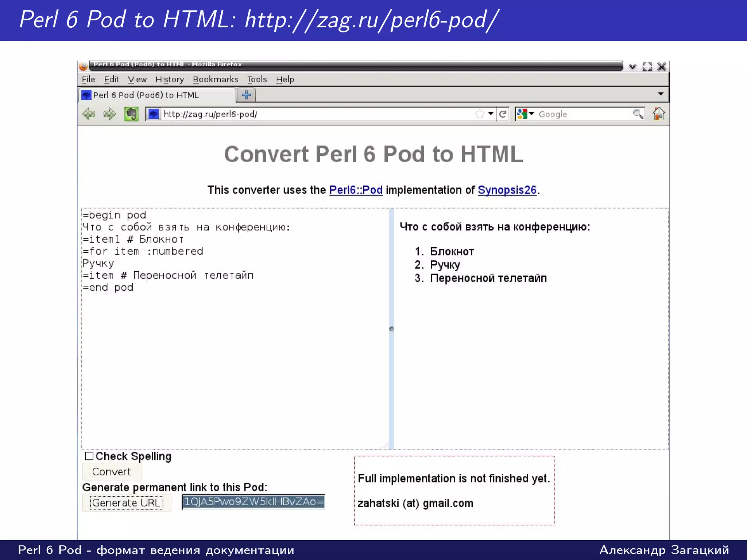Viewport: 747px width, 560px height.
Task: Click the rendered list item 'Переносной телетайп'
Action: pos(488,278)
